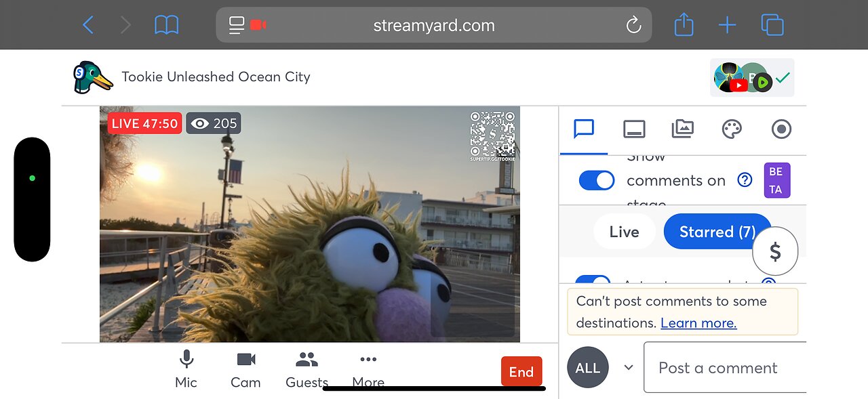Select the Starred (7) tab
Viewport: 868px width, 399px height.
coord(717,232)
